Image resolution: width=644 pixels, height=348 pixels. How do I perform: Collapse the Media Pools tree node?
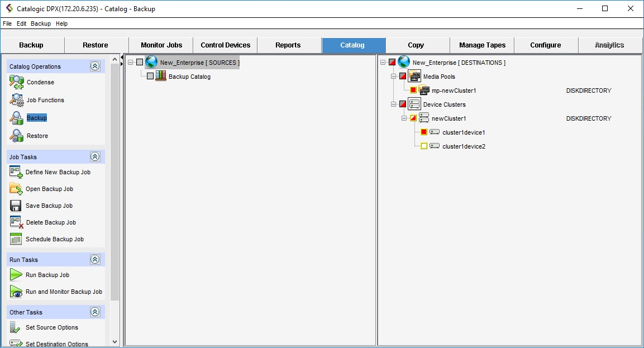(x=393, y=77)
